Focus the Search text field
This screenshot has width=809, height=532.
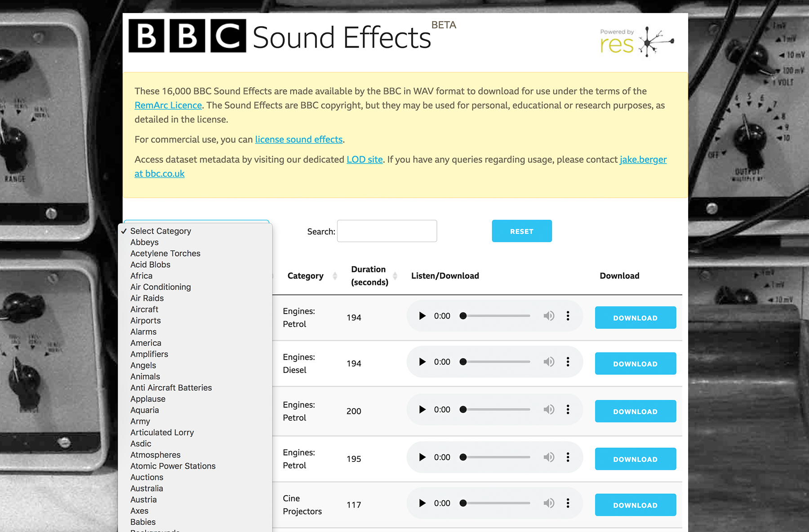pyautogui.click(x=387, y=231)
